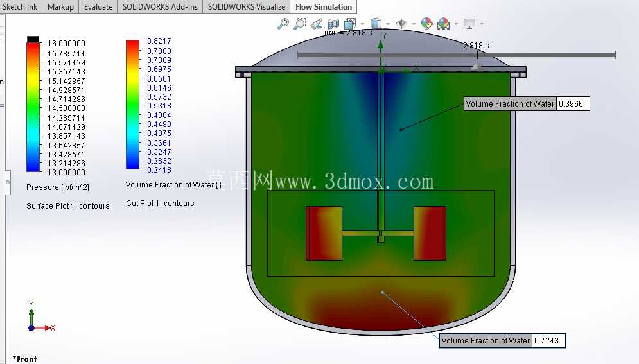Click the 'Cut Plot 1: contours' label
Image resolution: width=639 pixels, height=364 pixels.
pyautogui.click(x=160, y=203)
